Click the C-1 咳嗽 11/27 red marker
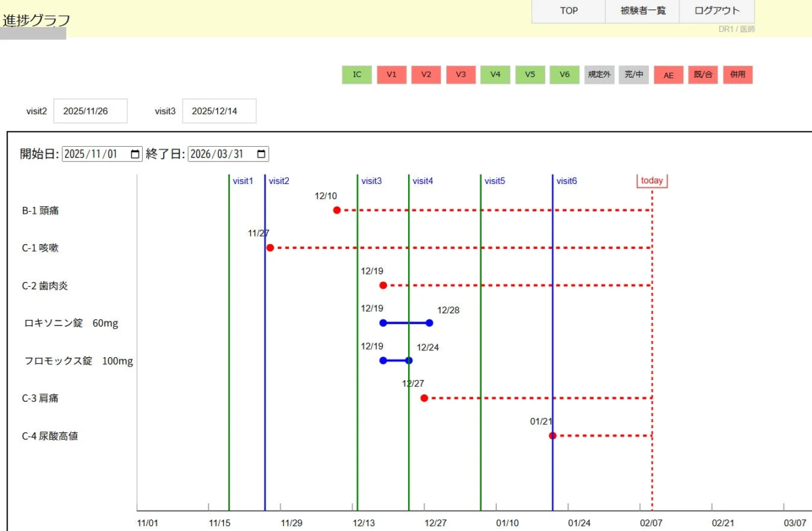 click(x=270, y=248)
